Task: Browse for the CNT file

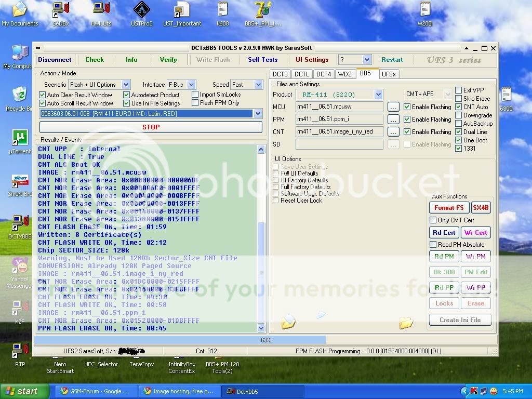Action: 393,131
